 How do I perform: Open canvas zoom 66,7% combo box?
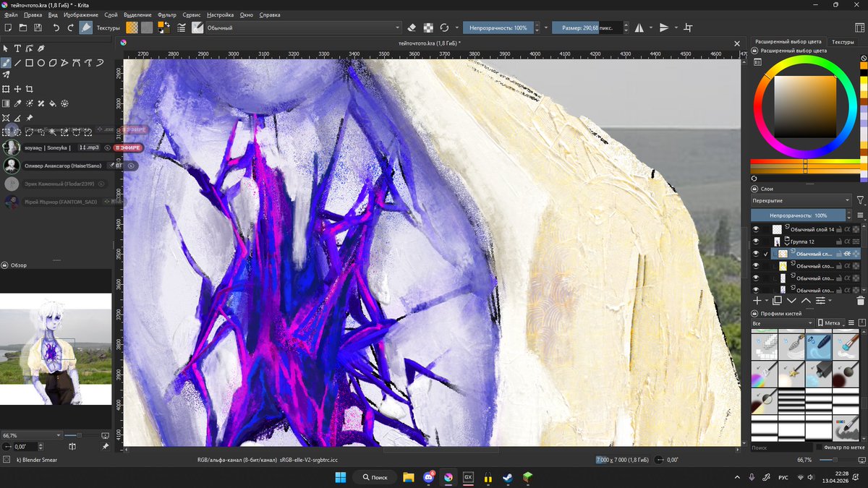point(30,436)
